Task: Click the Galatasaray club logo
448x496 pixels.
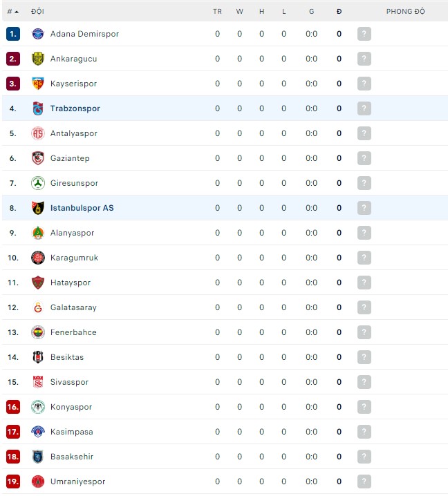Action: [x=38, y=307]
